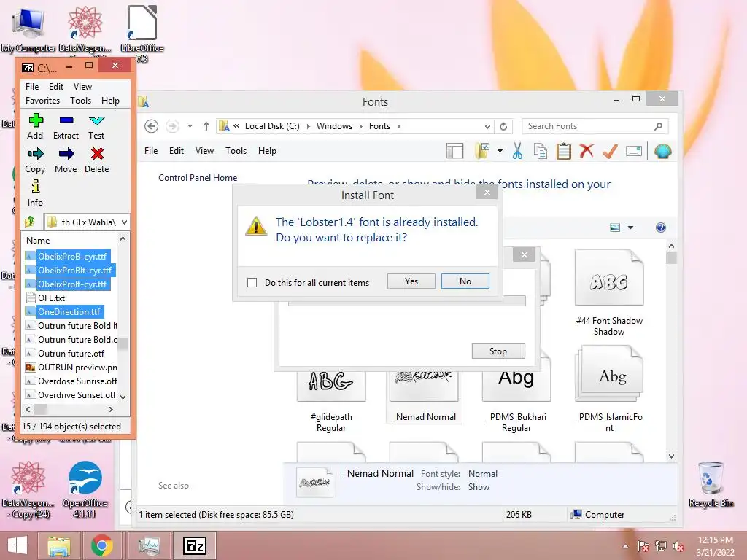Image resolution: width=747 pixels, height=560 pixels.
Task: Click the folder options icon in Fonts toolbar
Action: click(x=483, y=151)
